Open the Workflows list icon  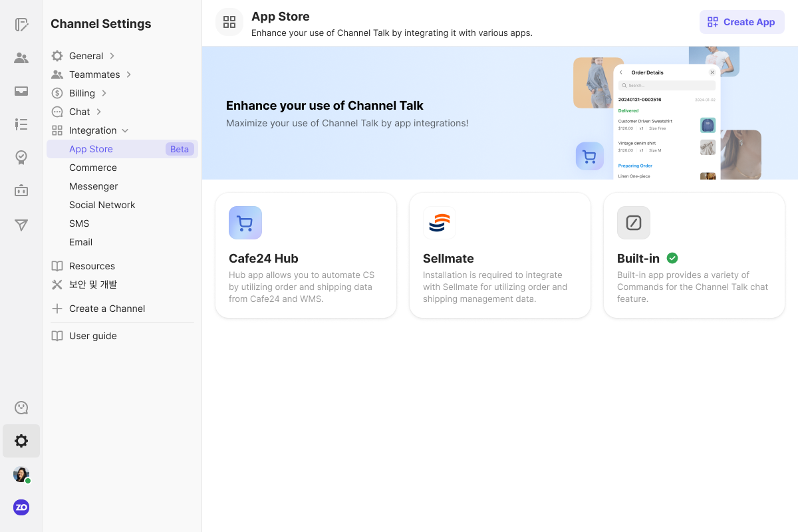(21, 124)
